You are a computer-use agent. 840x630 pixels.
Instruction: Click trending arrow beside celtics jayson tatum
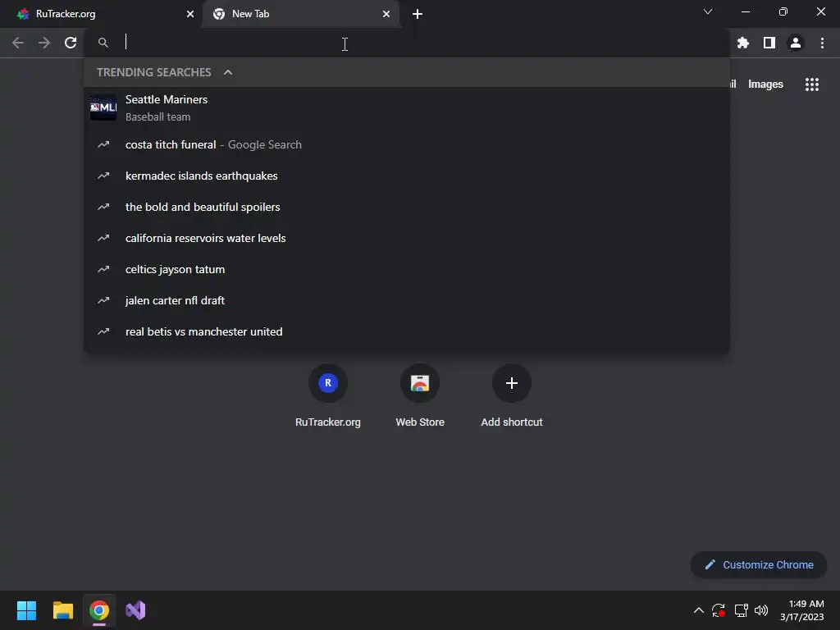[103, 269]
